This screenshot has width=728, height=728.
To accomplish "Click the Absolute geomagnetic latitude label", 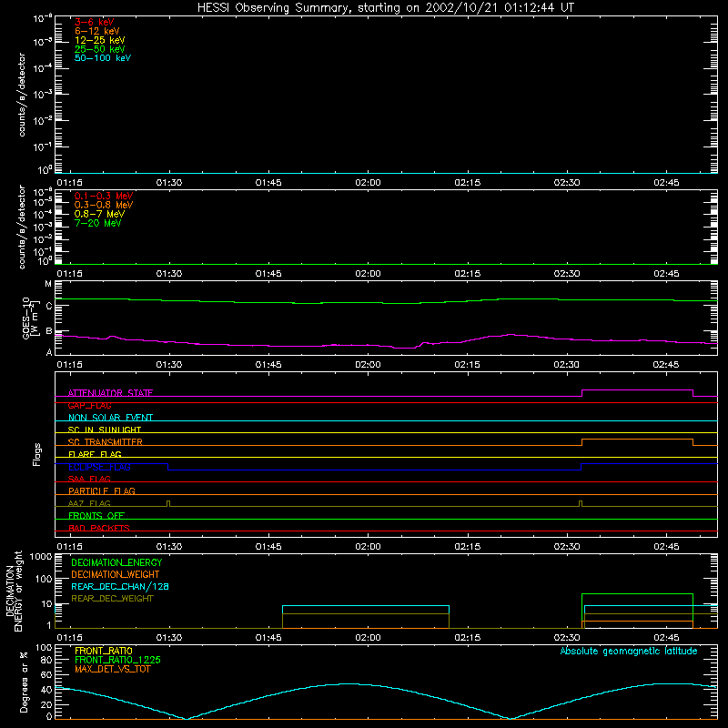I will click(x=629, y=652).
